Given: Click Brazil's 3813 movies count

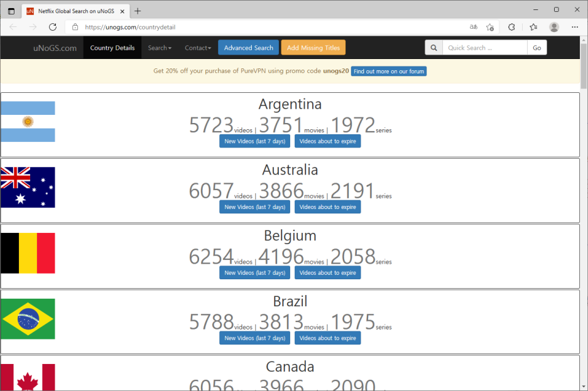Looking at the screenshot, I should [x=281, y=322].
